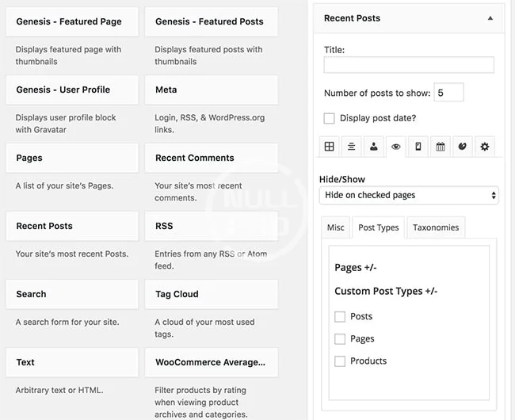The height and width of the screenshot is (420, 515).
Task: Switch to the Misc tab
Action: (x=336, y=227)
